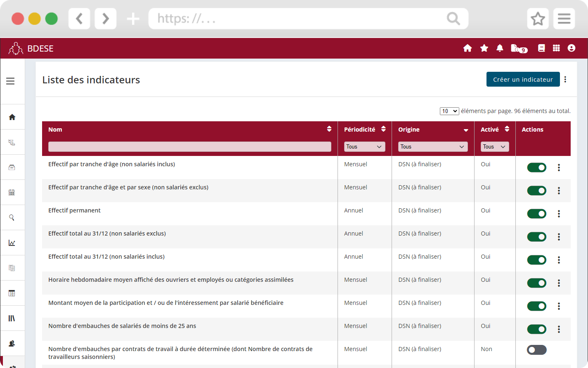Open the Périodicité filter dropdown
The height and width of the screenshot is (368, 588).
[364, 146]
